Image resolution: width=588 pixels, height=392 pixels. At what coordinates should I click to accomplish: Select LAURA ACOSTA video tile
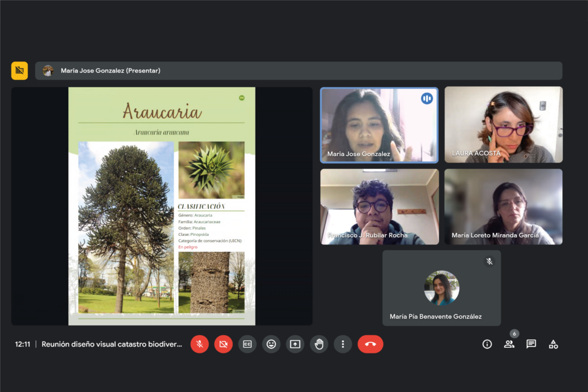tap(504, 125)
